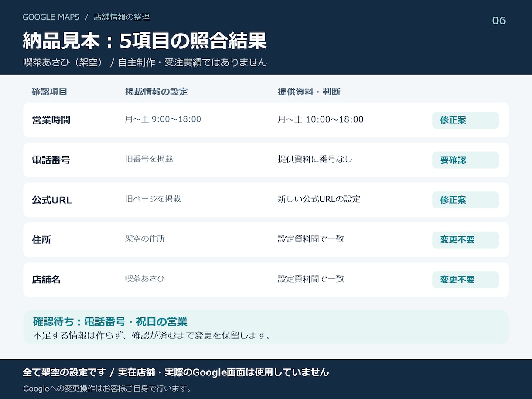
Task: Click the 修正案 badge in 営業時間 row
Action: point(465,120)
